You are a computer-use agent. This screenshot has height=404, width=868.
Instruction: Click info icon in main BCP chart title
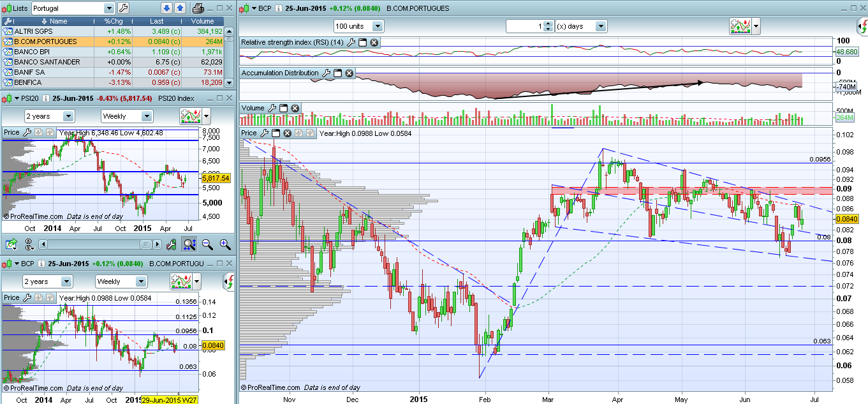(279, 8)
